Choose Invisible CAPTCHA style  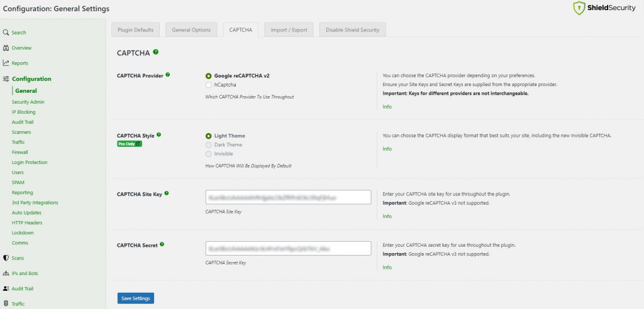click(x=209, y=154)
